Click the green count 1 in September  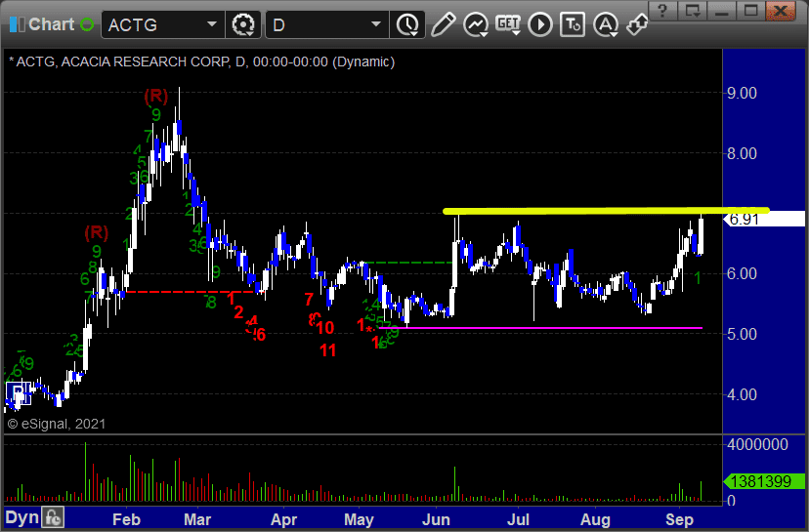point(698,278)
